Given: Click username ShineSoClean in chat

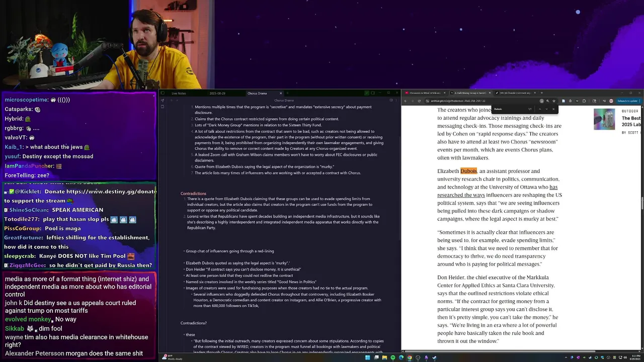Looking at the screenshot, I should click(28, 210).
